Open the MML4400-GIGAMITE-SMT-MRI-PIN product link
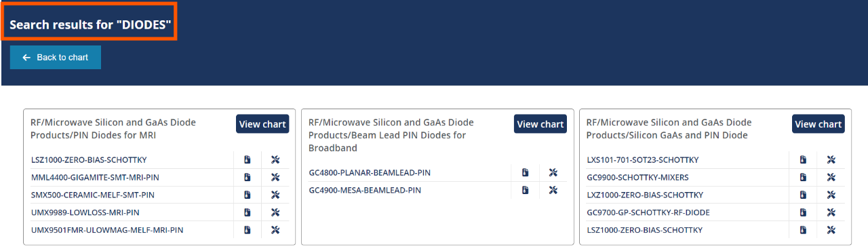868x249 pixels. click(96, 178)
